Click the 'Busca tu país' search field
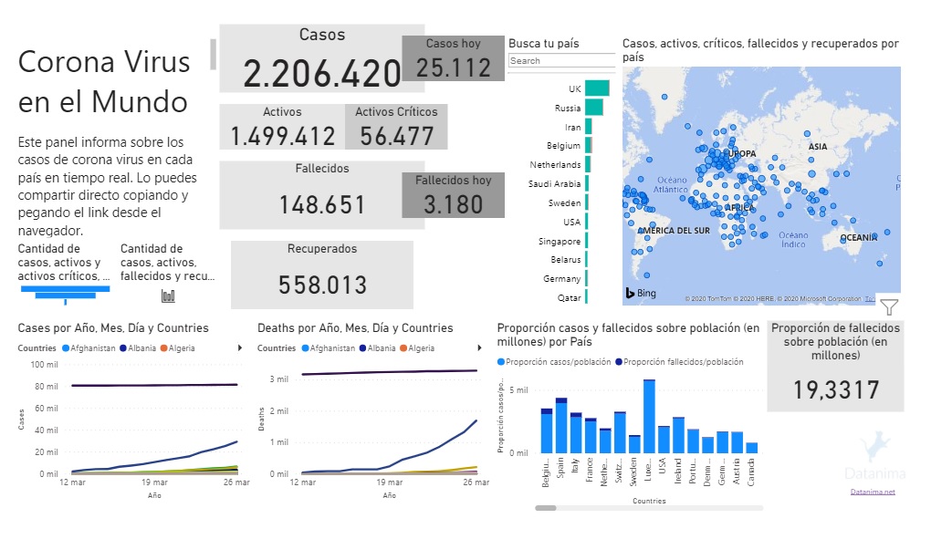 click(561, 61)
